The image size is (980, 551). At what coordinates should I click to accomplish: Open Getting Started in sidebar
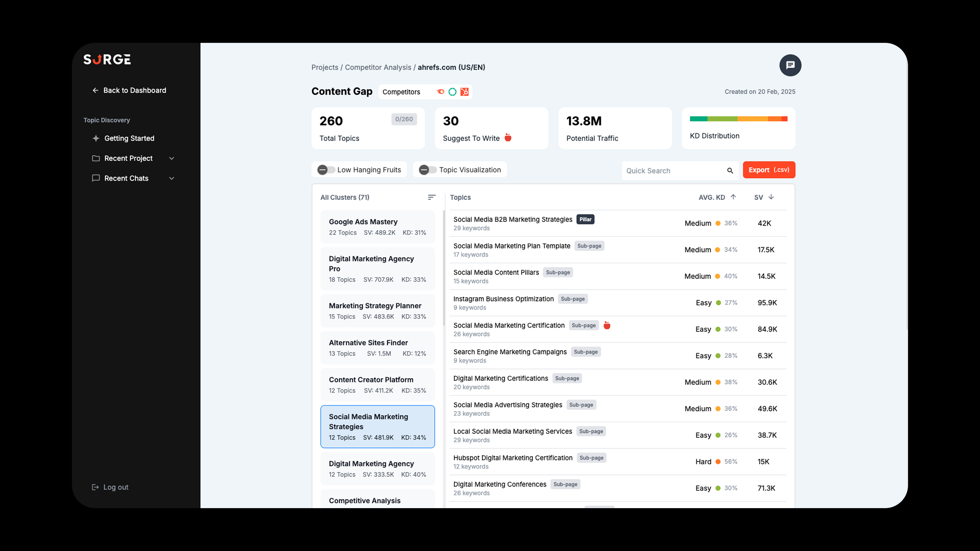[x=129, y=139]
